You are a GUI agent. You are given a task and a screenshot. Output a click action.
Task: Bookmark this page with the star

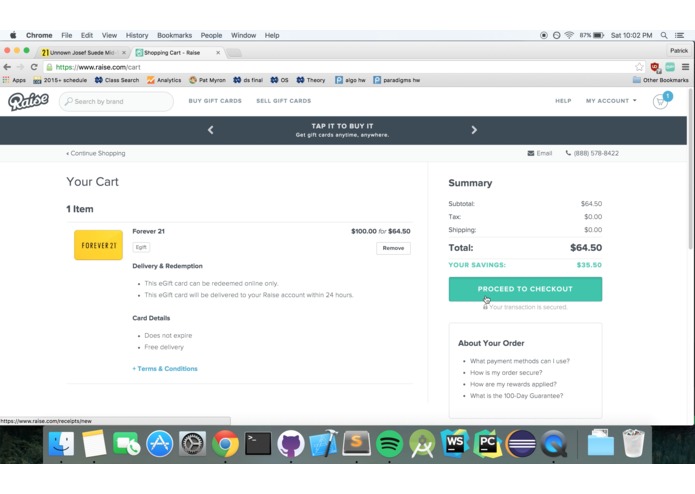click(x=639, y=67)
